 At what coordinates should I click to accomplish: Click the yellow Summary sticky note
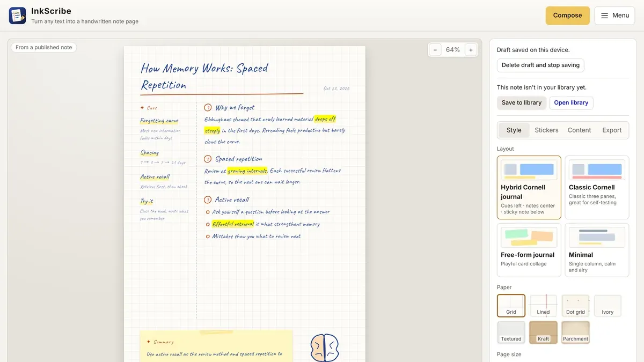216,346
